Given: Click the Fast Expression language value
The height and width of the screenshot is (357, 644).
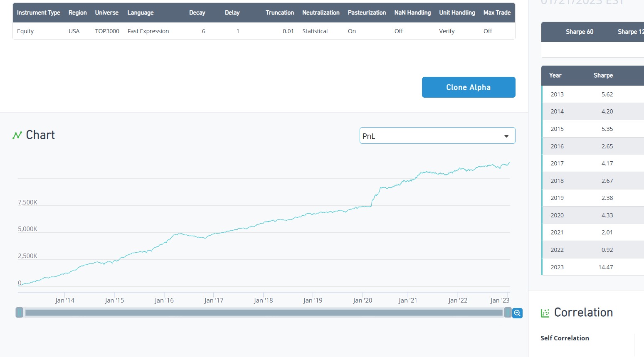Looking at the screenshot, I should point(148,31).
